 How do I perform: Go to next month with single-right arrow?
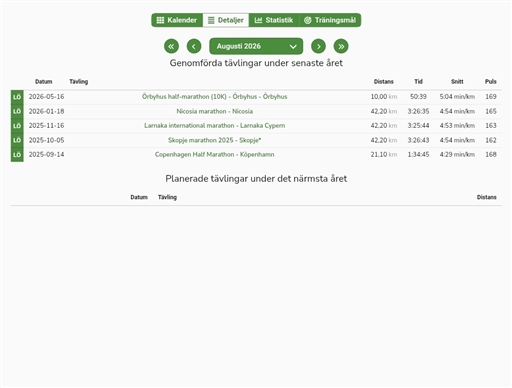click(x=318, y=46)
